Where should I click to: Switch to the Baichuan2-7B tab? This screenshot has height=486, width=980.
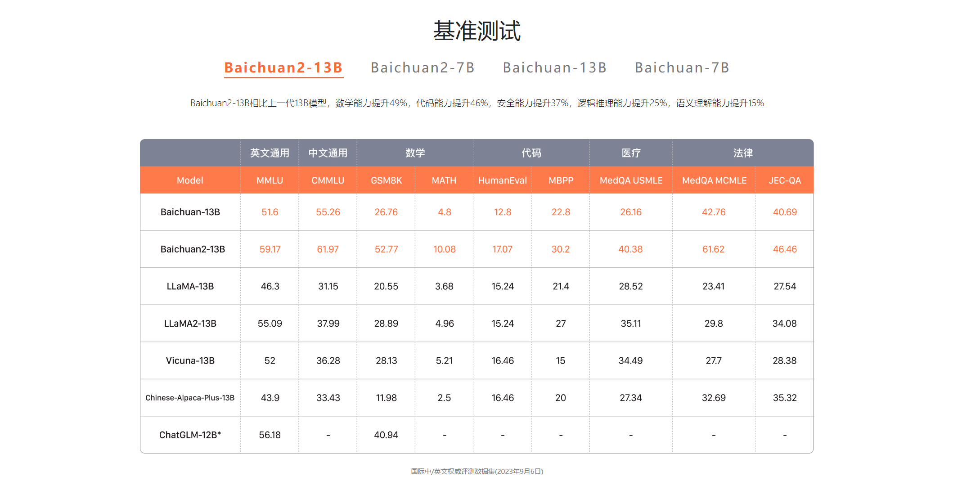(x=423, y=68)
